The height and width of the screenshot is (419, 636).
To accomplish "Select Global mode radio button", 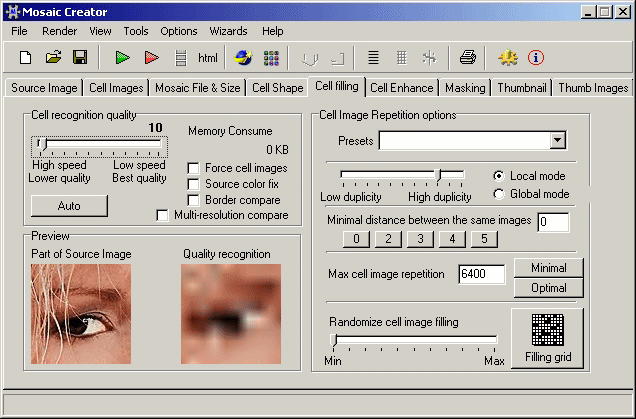I will [x=499, y=194].
